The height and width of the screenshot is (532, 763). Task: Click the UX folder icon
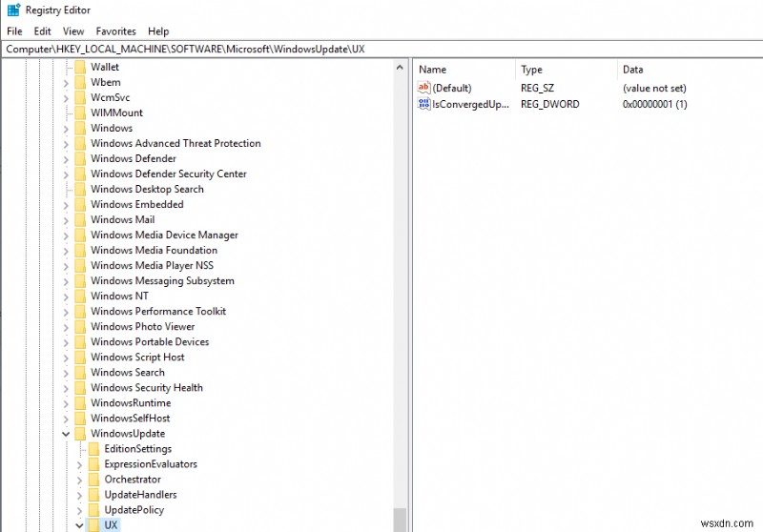click(x=93, y=524)
